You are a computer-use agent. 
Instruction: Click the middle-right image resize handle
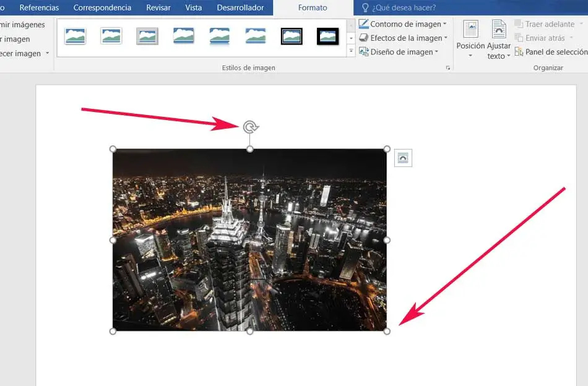[387, 240]
